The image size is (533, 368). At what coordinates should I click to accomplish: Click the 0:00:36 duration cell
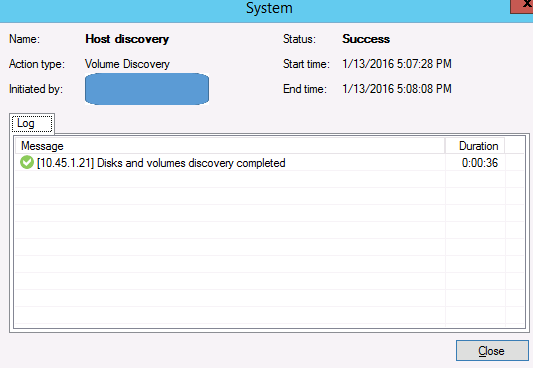pyautogui.click(x=480, y=163)
